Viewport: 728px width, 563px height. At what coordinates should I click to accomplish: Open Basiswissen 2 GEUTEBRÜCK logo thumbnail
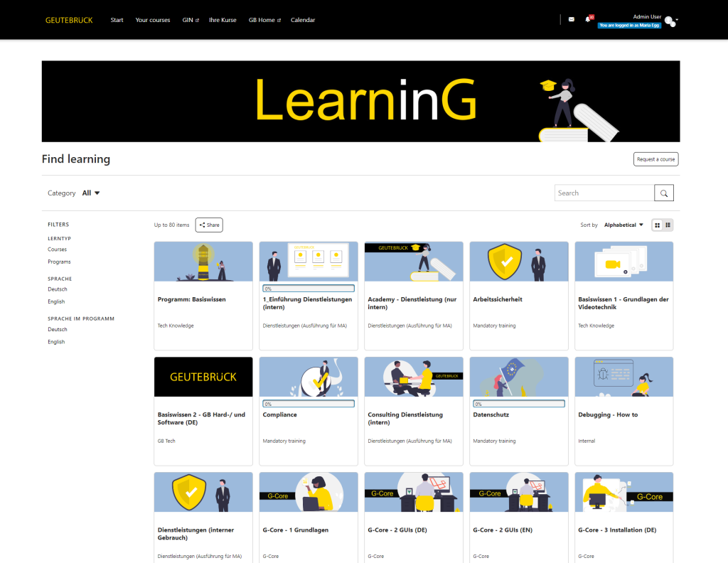coord(203,377)
